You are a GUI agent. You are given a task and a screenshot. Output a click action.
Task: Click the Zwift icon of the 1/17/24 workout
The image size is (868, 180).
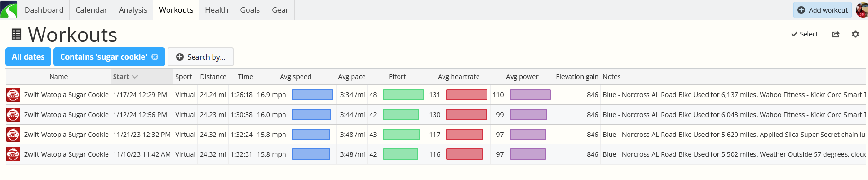[13, 95]
